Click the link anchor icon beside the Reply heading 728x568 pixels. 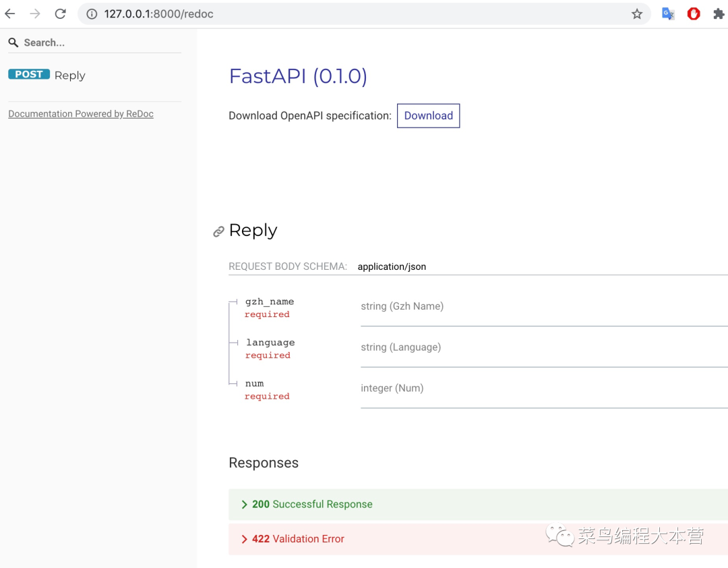(x=218, y=231)
